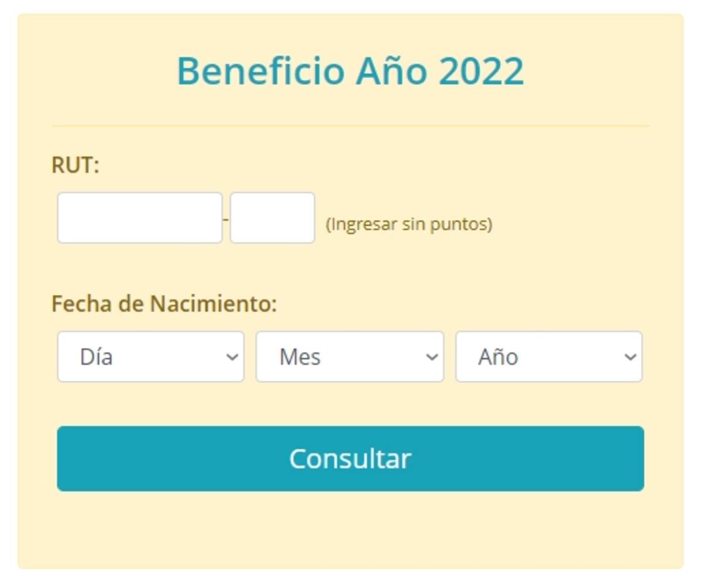The height and width of the screenshot is (588, 704).
Task: Click the RUT number input field
Action: 140,217
